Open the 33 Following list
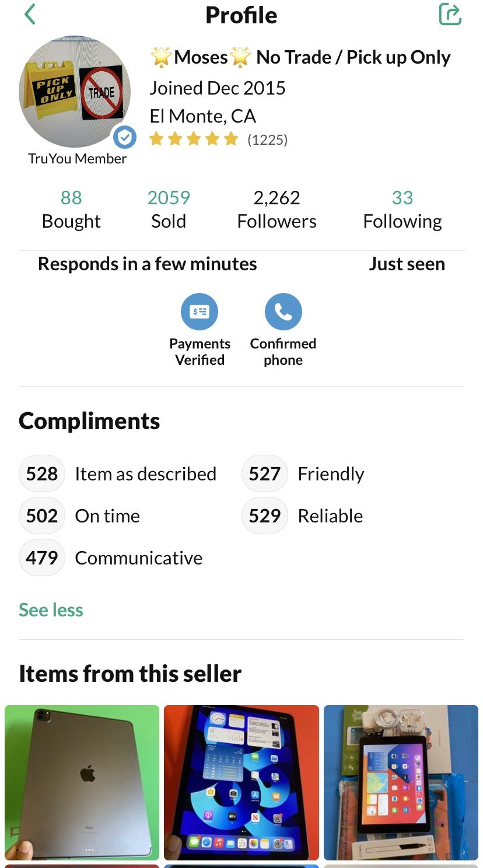 coord(402,210)
